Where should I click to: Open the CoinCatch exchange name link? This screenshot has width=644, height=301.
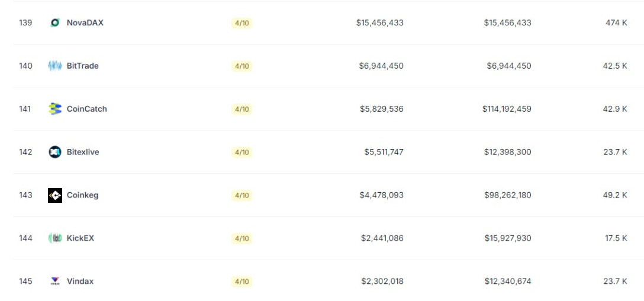[86, 109]
